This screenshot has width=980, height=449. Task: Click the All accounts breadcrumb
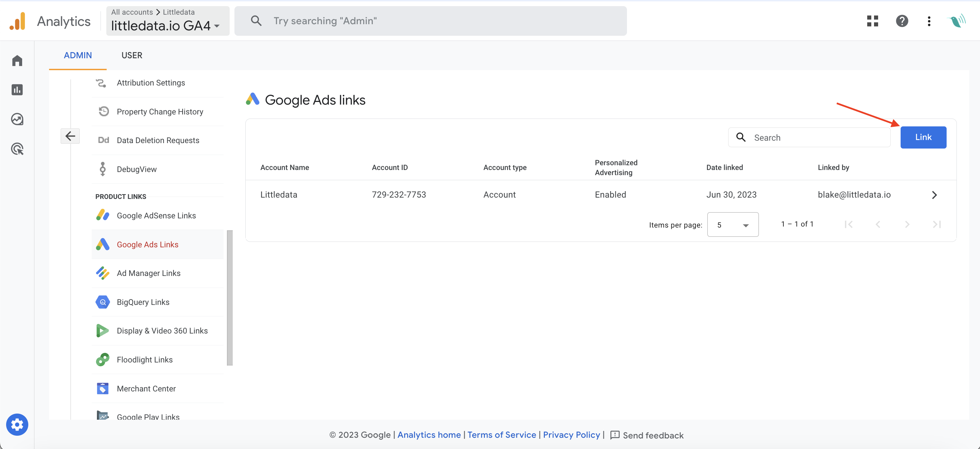tap(132, 12)
